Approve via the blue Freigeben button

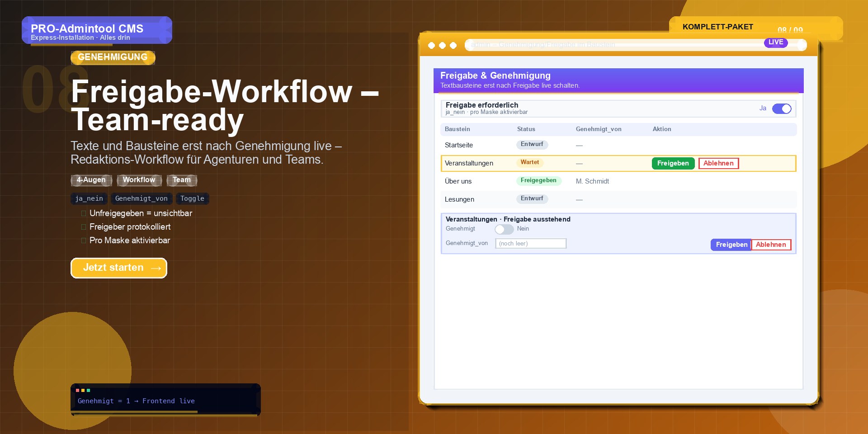pyautogui.click(x=731, y=245)
